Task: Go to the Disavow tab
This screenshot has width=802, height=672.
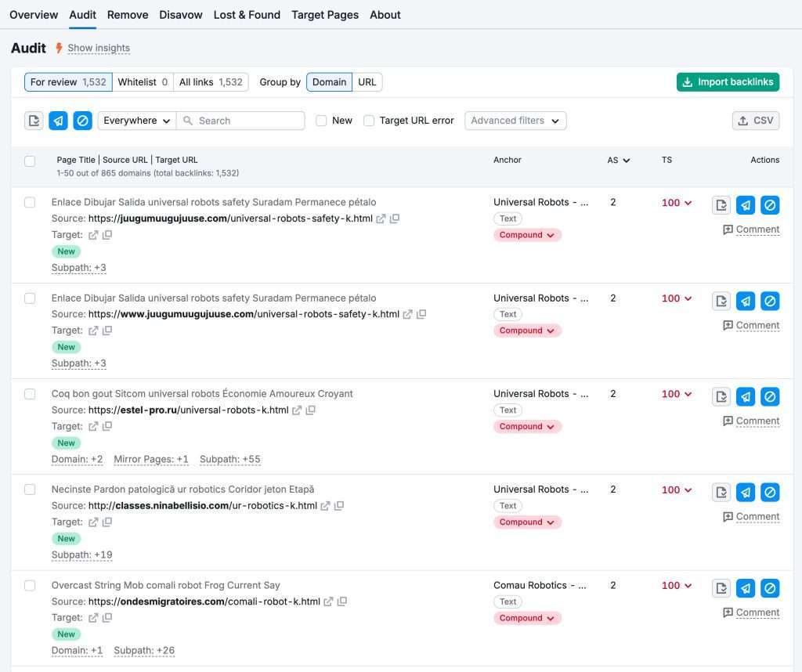Action: coord(181,15)
